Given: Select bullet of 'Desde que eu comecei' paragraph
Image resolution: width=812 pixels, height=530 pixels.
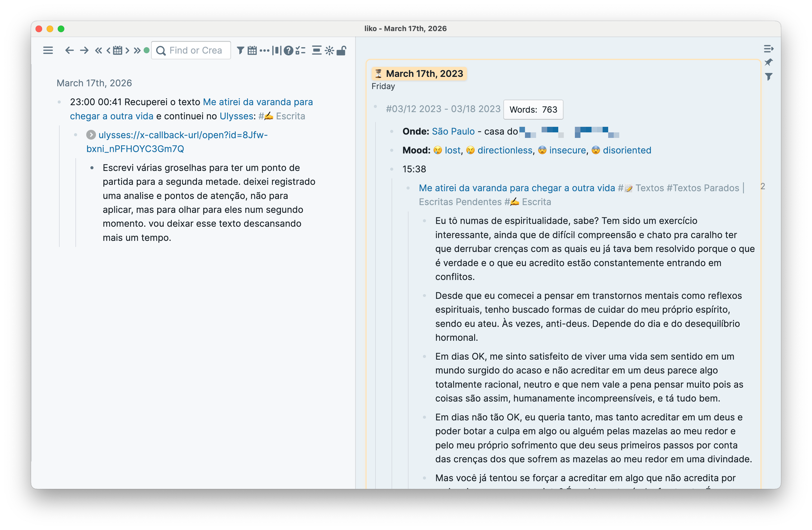Looking at the screenshot, I should pos(424,296).
